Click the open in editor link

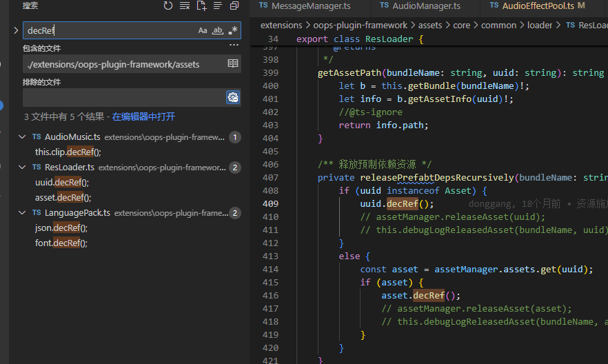click(x=143, y=117)
